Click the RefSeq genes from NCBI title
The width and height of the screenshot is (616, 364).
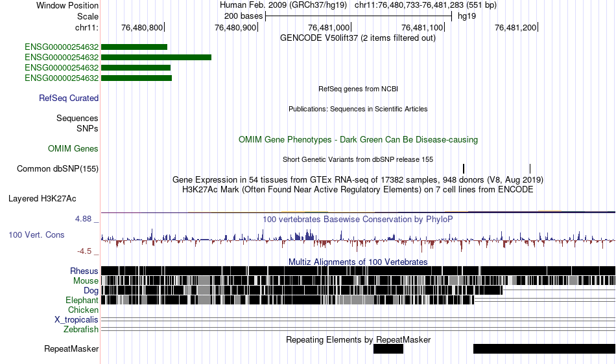point(359,89)
